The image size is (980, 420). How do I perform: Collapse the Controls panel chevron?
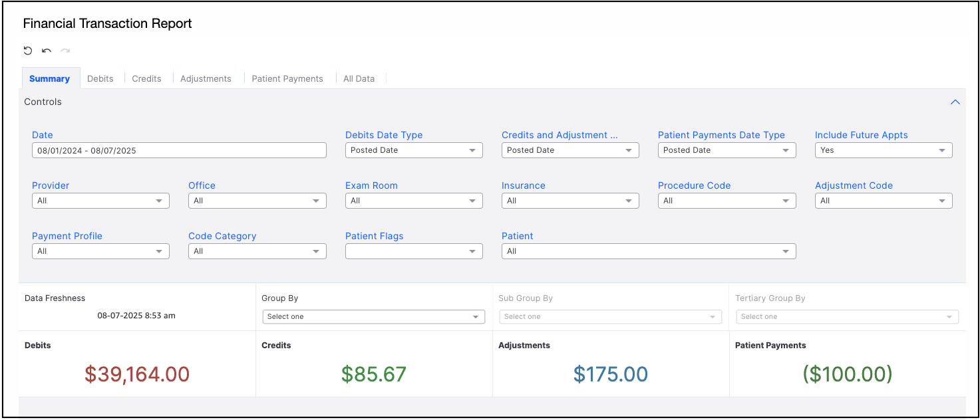(955, 102)
